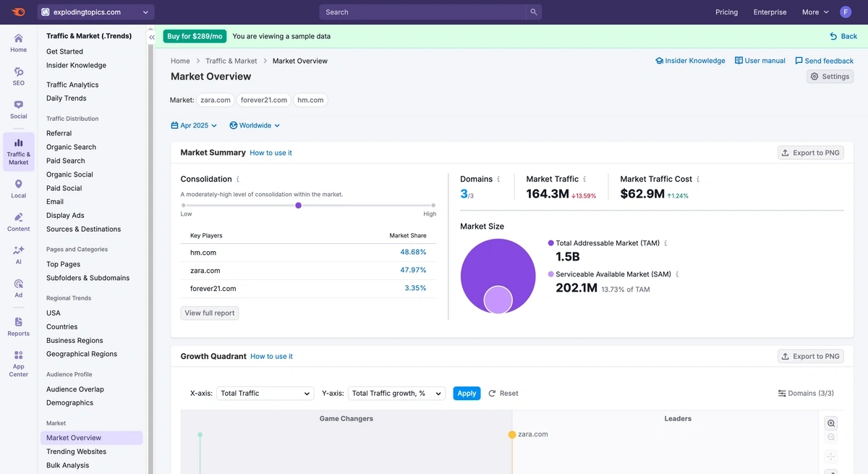Open the explodingtopics.com project dropdown

[x=96, y=12]
